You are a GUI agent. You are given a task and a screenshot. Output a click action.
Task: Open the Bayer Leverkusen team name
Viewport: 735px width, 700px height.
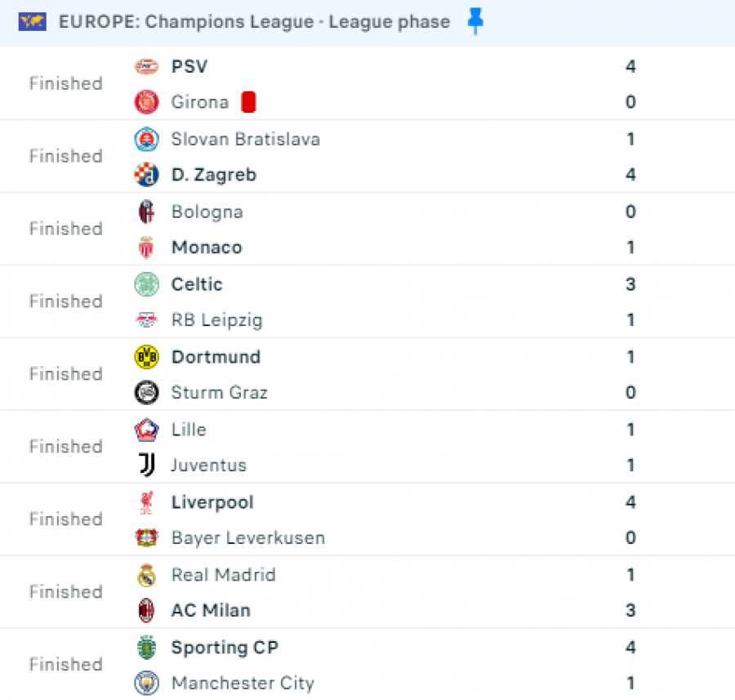pos(248,537)
